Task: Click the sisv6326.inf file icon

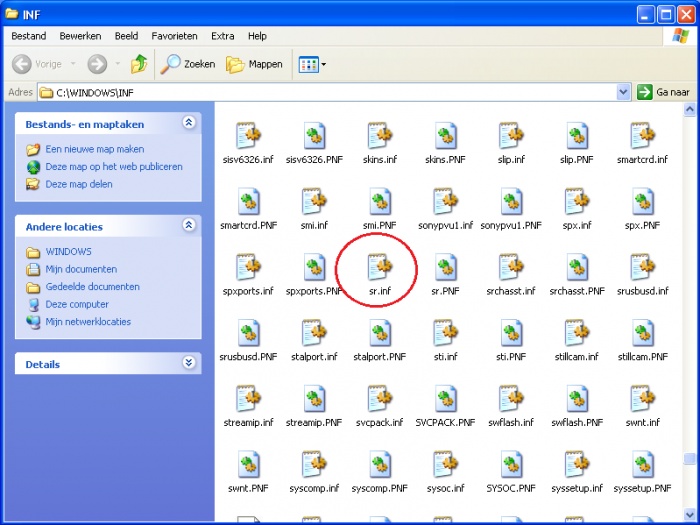Action: pyautogui.click(x=248, y=136)
